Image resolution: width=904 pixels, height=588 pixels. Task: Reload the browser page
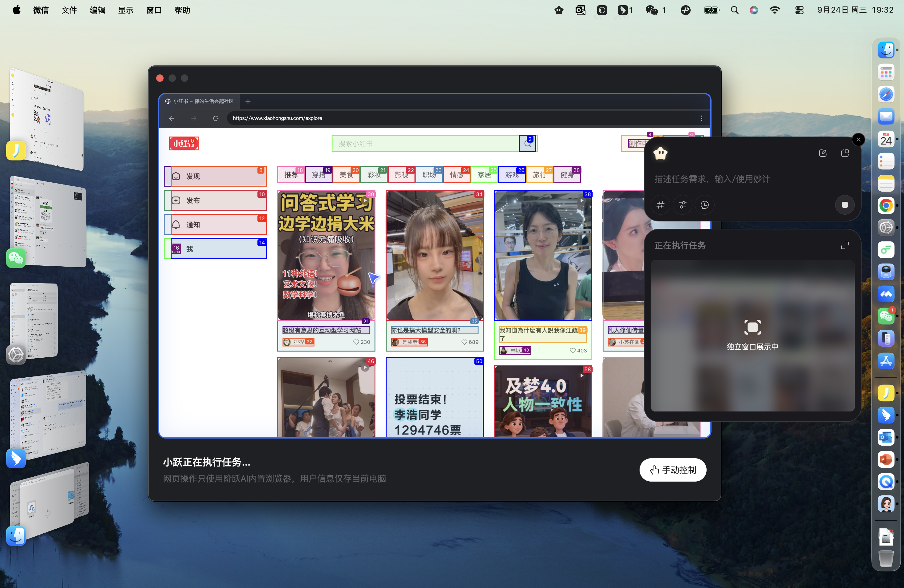pyautogui.click(x=216, y=118)
